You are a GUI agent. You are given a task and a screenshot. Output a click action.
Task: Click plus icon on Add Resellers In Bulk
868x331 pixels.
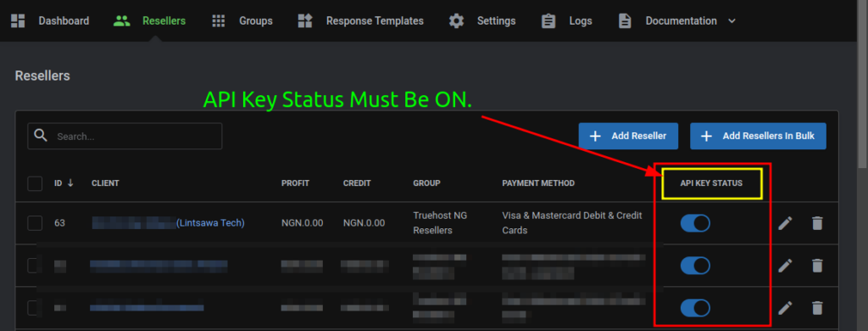tap(706, 136)
